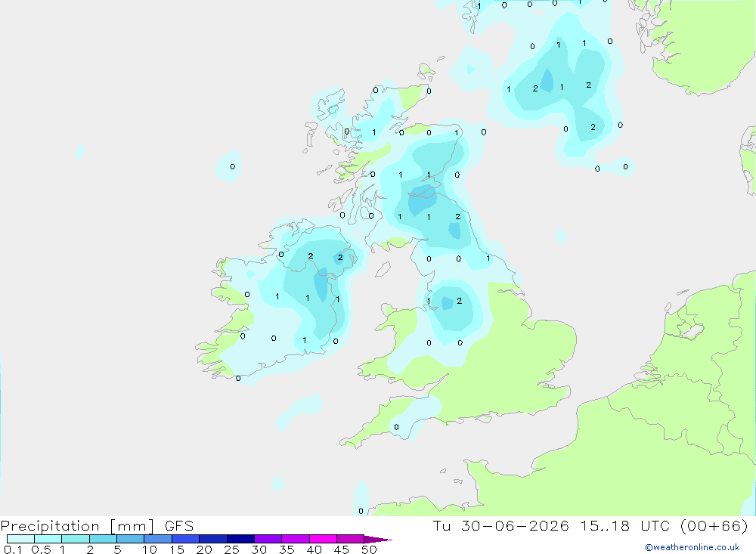Click the legend label '45'

click(342, 549)
